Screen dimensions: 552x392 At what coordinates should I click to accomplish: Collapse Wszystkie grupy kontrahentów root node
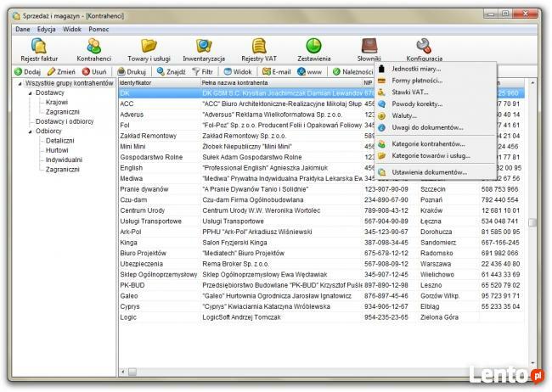[20, 83]
